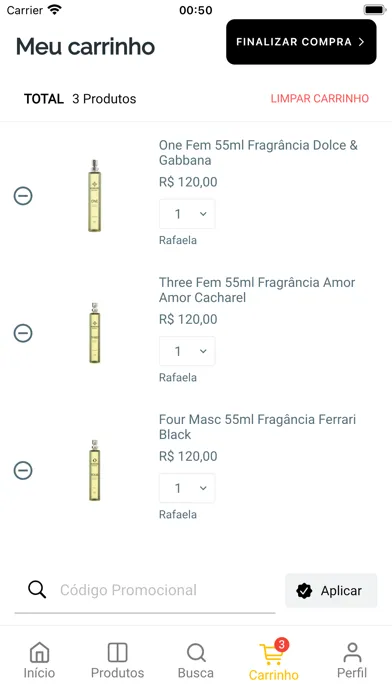Tap the promo code search magnifier icon

pos(37,590)
